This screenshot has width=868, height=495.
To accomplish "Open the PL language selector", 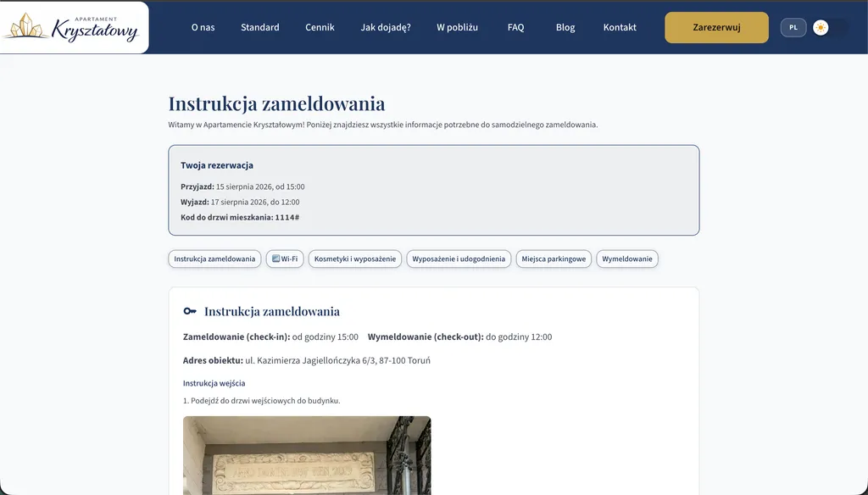I will (x=793, y=28).
